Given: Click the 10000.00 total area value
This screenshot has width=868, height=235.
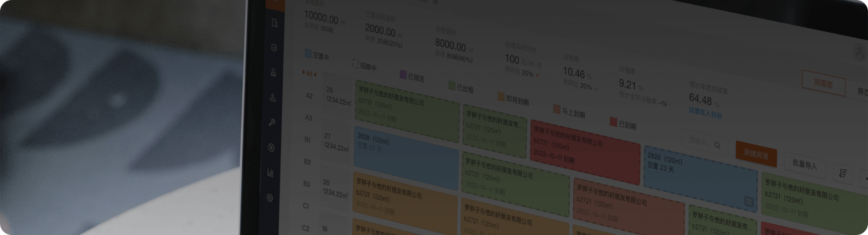Looking at the screenshot, I should [322, 18].
